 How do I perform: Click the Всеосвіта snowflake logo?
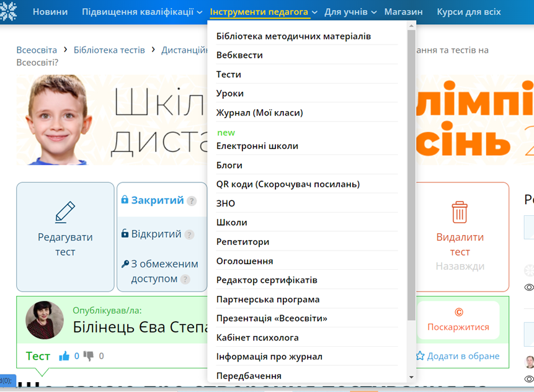8,11
